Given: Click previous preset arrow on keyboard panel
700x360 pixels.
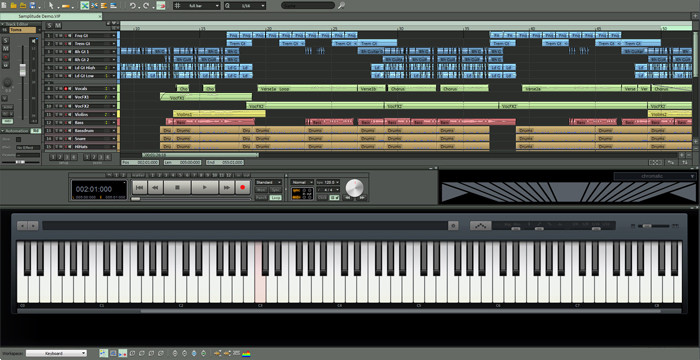Looking at the screenshot, I should 22,226.
